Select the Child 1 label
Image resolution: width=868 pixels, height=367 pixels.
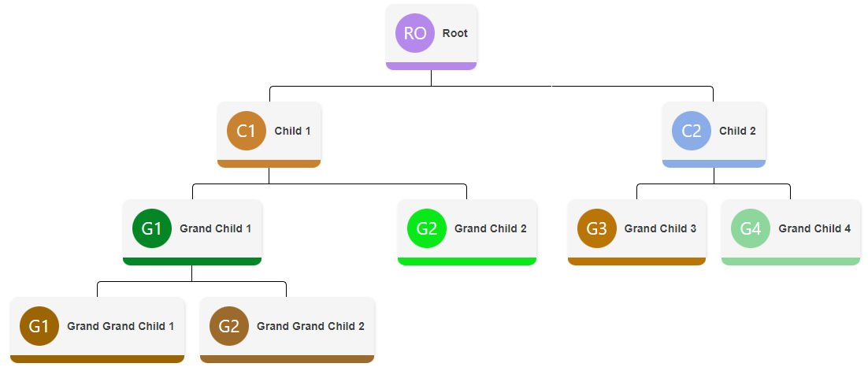292,131
